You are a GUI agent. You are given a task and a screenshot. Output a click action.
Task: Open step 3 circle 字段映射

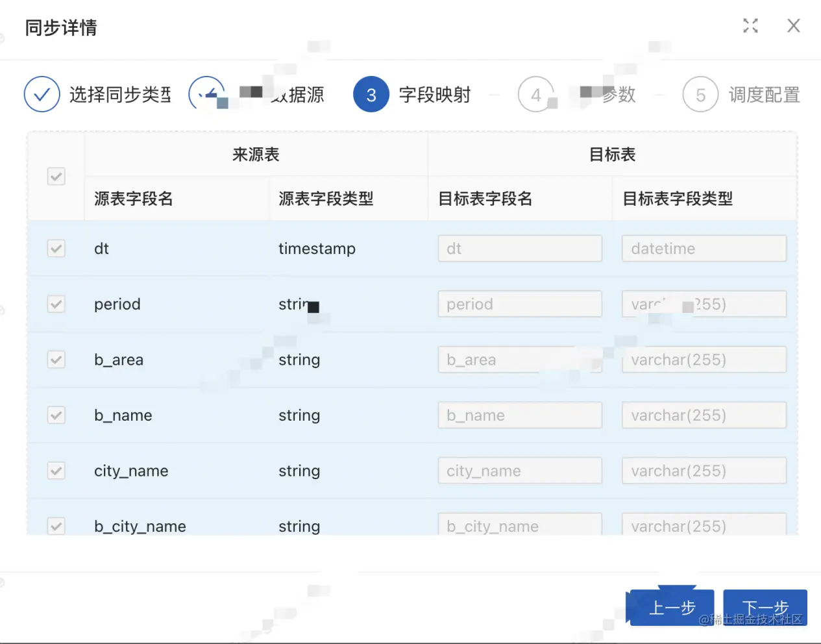tap(371, 95)
